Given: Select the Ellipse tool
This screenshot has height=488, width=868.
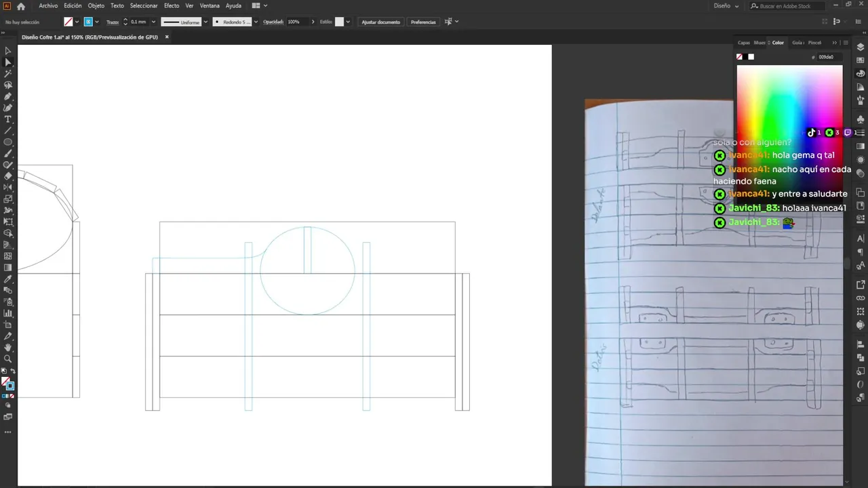Looking at the screenshot, I should click(8, 142).
